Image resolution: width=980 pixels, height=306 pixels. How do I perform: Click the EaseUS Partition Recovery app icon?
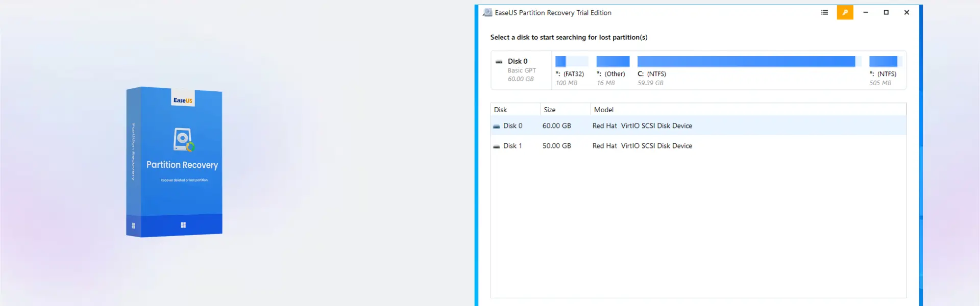pos(487,13)
